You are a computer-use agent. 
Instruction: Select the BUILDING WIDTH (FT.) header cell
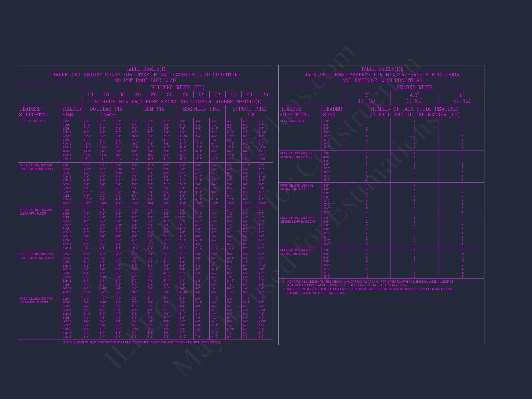click(x=178, y=87)
